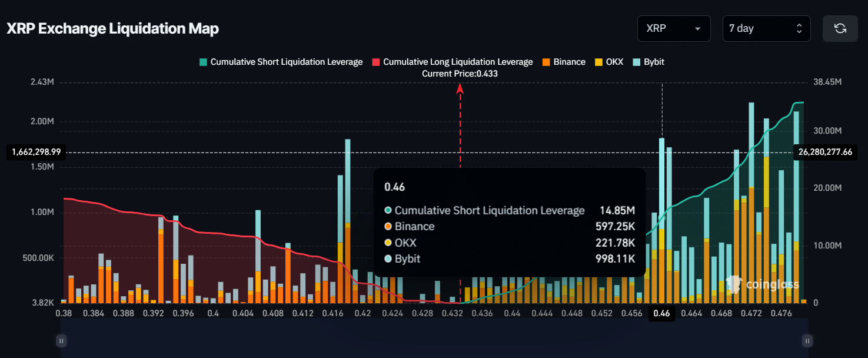
Task: Click the right range slider handle
Action: (807, 340)
